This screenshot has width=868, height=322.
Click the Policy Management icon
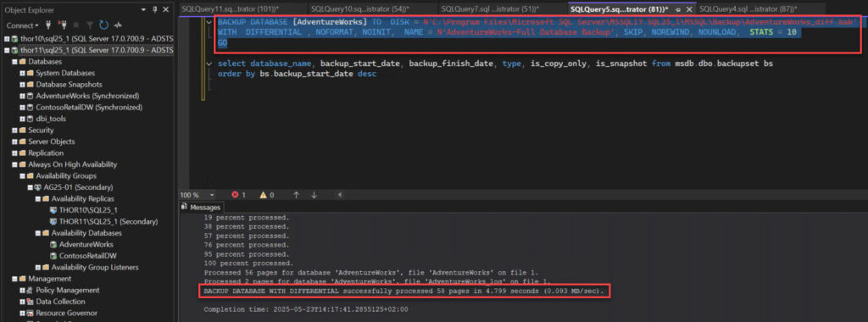point(30,291)
